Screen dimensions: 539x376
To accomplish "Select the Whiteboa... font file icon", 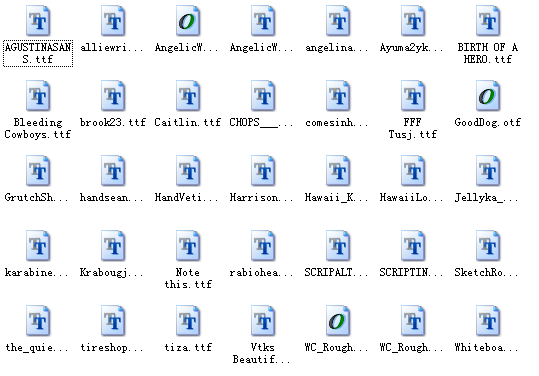I will tap(488, 320).
